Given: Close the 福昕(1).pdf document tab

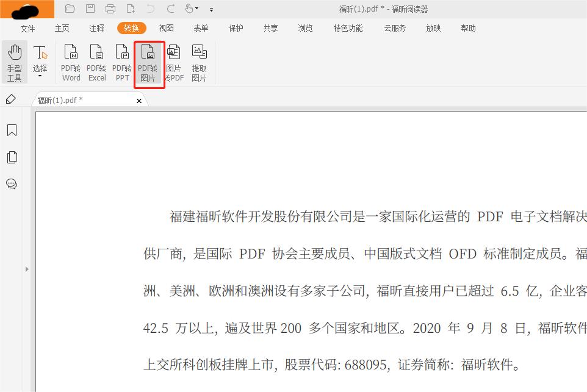Looking at the screenshot, I should click(x=139, y=101).
